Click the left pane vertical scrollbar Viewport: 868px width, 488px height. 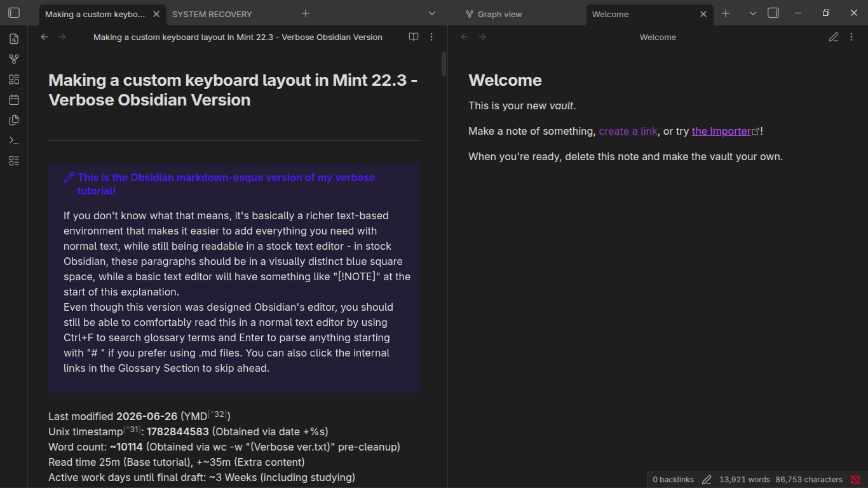click(x=444, y=64)
